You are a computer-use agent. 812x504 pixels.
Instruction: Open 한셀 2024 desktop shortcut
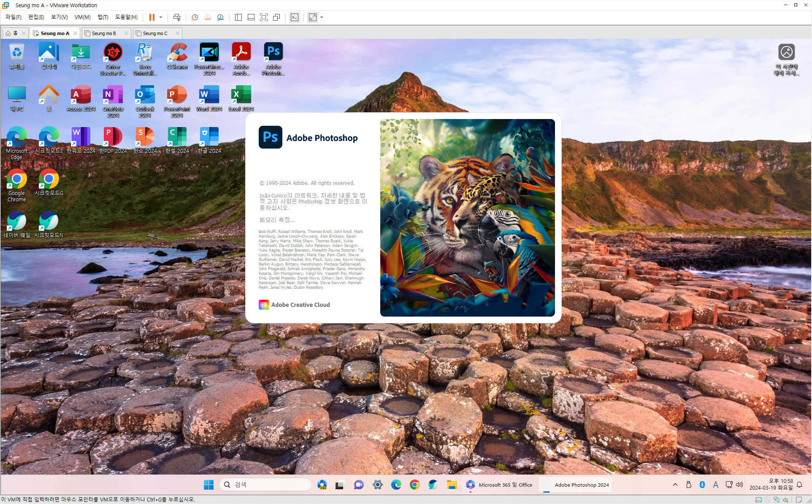click(x=177, y=141)
